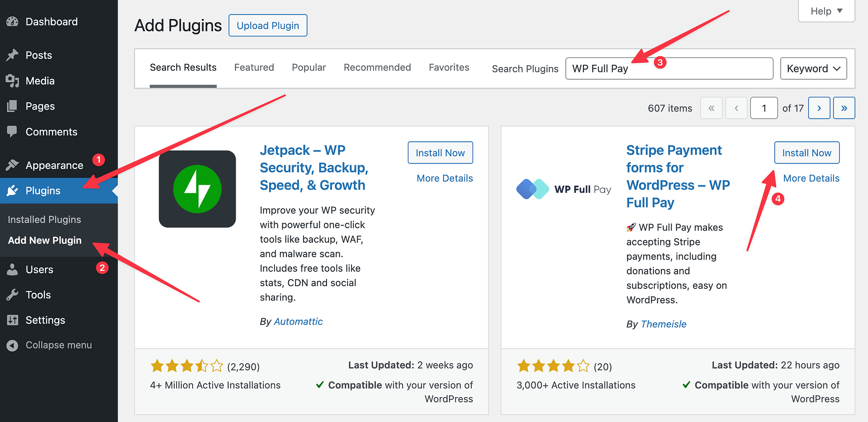
Task: Open the Settings sliders icon
Action: (13, 320)
